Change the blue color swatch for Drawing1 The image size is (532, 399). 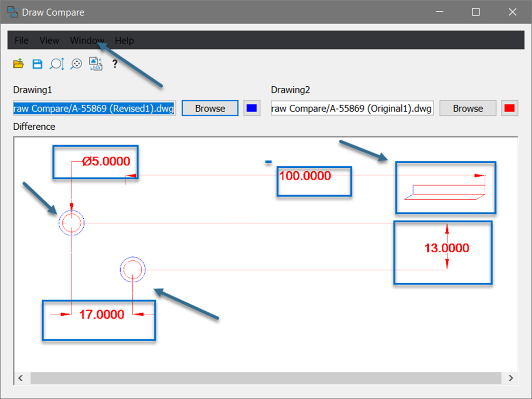(x=251, y=108)
